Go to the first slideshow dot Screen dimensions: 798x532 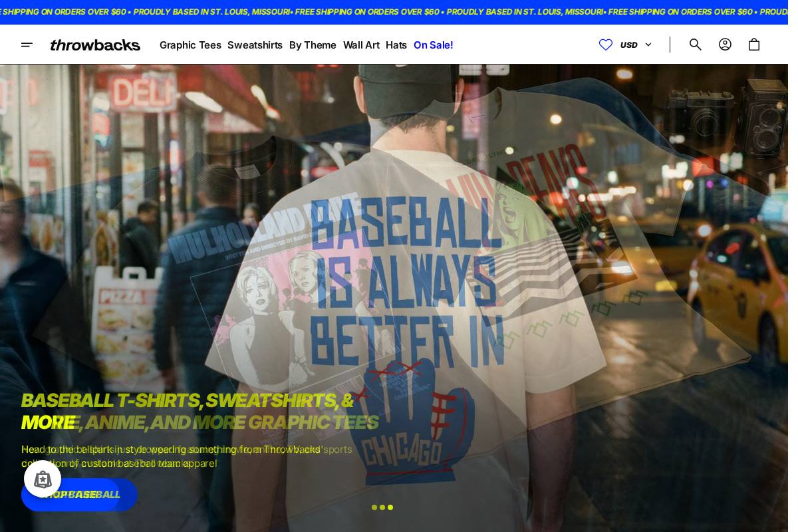(x=374, y=507)
